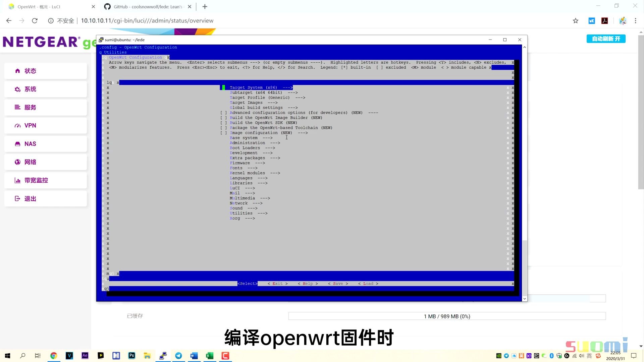Viewport: 644px width, 362px height.
Task: Enter Kernel modules submenu
Action: click(x=255, y=173)
